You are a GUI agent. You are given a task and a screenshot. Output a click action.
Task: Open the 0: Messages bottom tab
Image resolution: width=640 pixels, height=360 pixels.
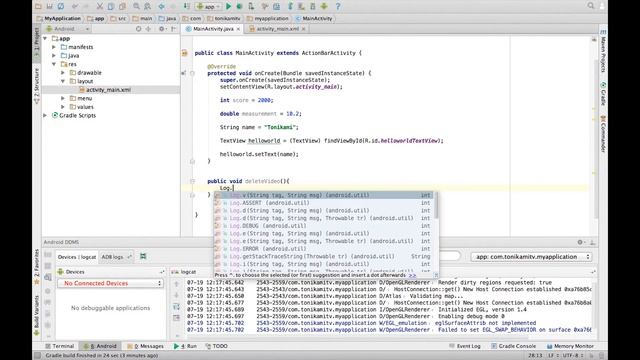click(145, 346)
